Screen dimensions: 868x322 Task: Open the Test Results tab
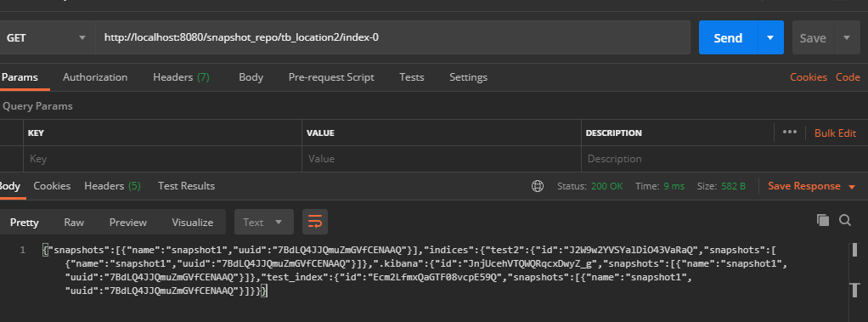coord(186,186)
